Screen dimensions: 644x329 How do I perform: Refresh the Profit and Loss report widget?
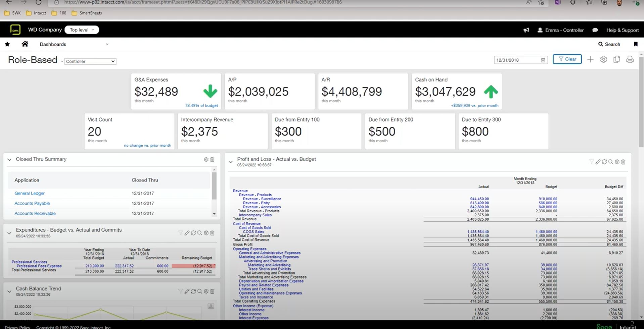tap(604, 162)
